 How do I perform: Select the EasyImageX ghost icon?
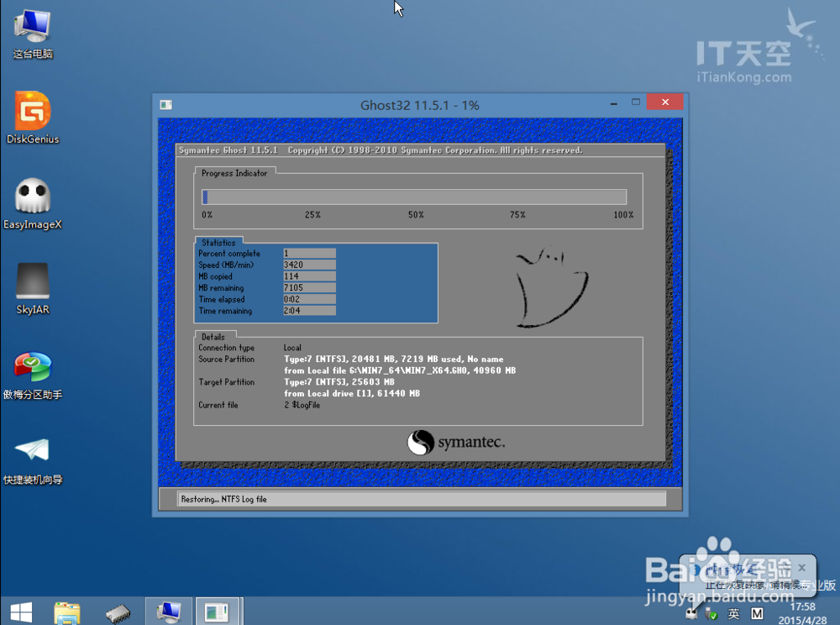coord(33,203)
